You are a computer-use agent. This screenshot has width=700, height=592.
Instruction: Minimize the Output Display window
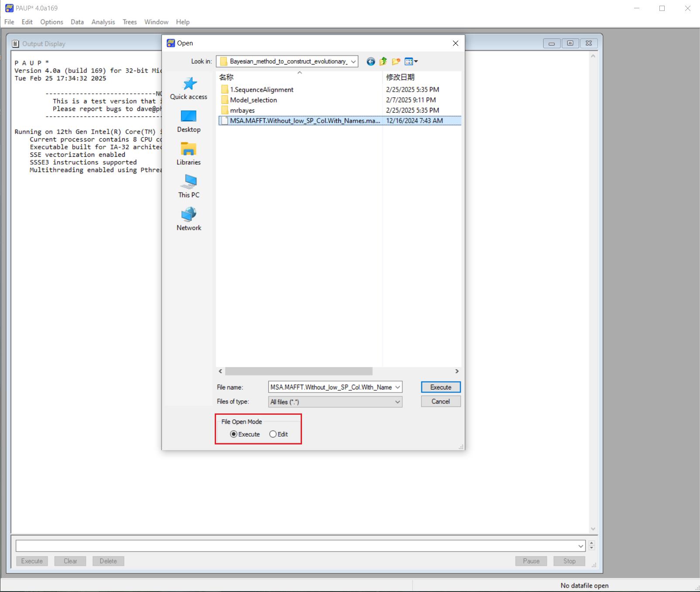tap(552, 43)
